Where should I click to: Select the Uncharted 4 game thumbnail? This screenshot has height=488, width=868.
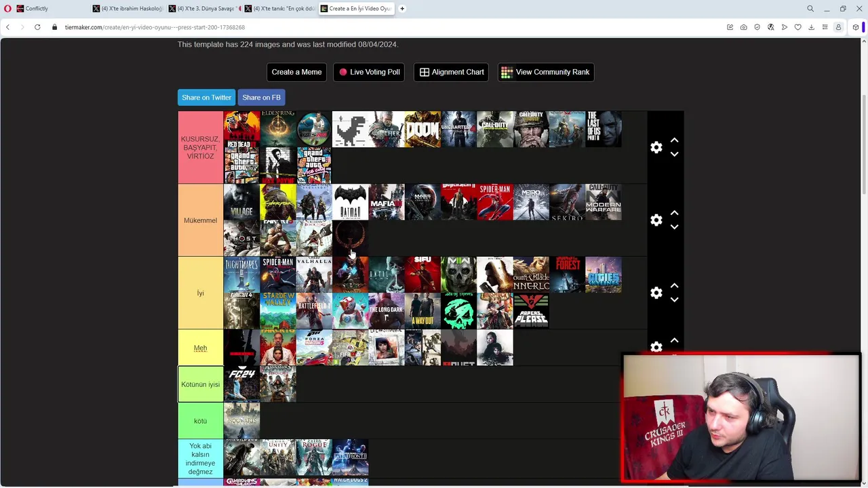click(458, 129)
